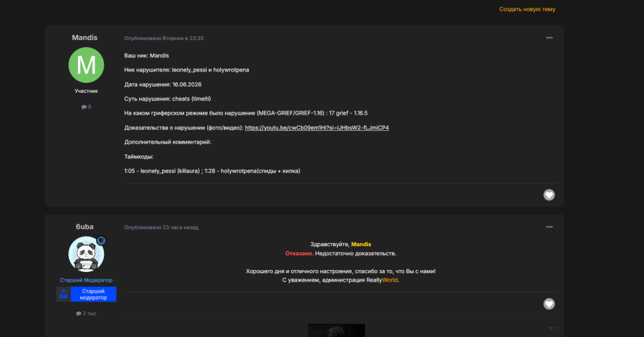Open 6uba's panda avatar profile picture

pyautogui.click(x=86, y=254)
